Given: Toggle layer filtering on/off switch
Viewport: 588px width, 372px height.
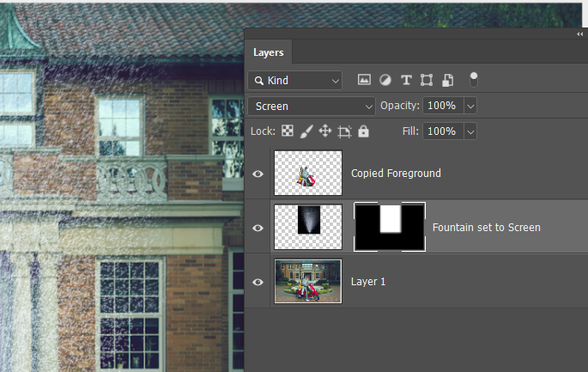Looking at the screenshot, I should coord(474,80).
